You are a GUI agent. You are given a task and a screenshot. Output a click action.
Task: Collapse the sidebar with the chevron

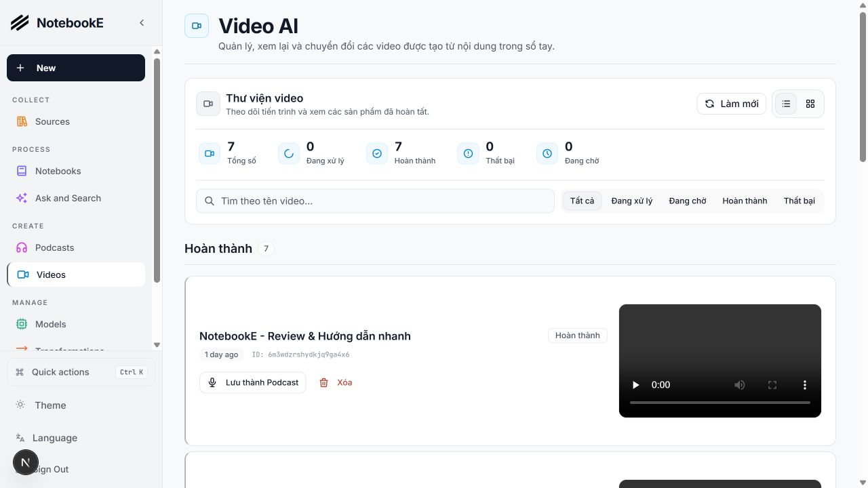[x=142, y=23]
